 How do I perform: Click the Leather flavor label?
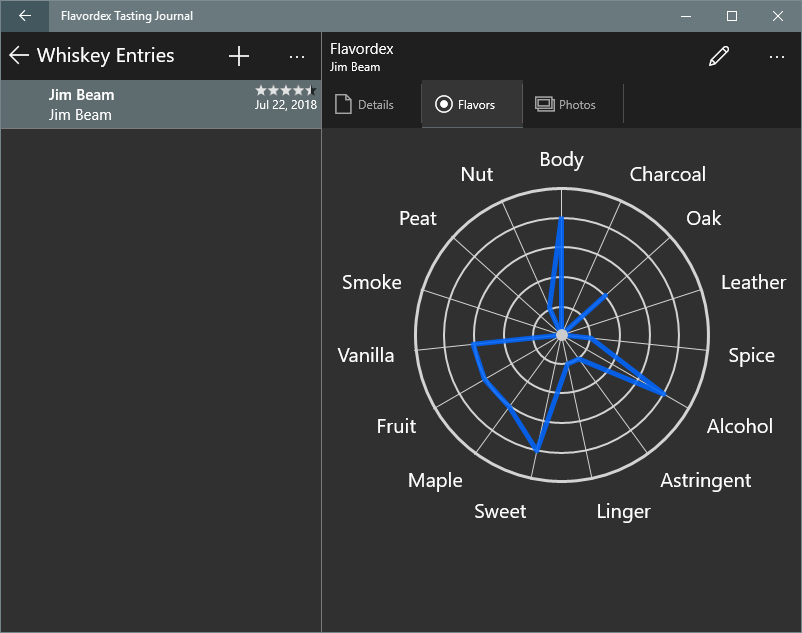[x=753, y=282]
